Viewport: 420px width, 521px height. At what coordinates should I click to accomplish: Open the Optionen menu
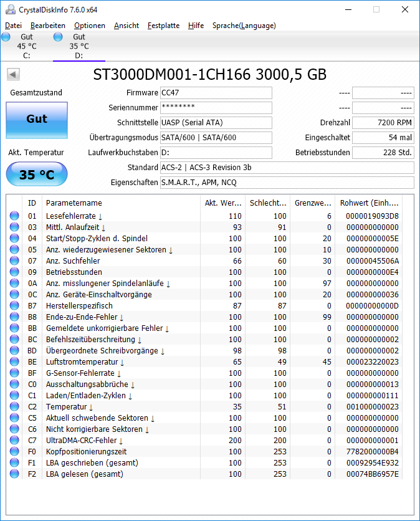click(x=90, y=26)
